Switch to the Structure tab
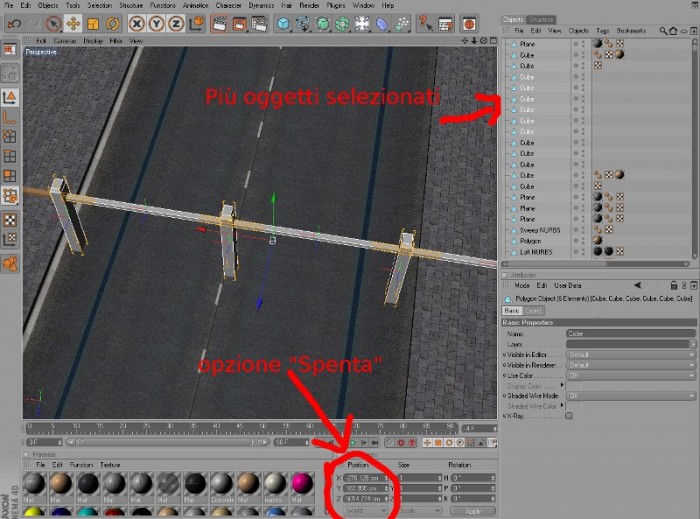The width and height of the screenshot is (700, 519). (x=541, y=20)
